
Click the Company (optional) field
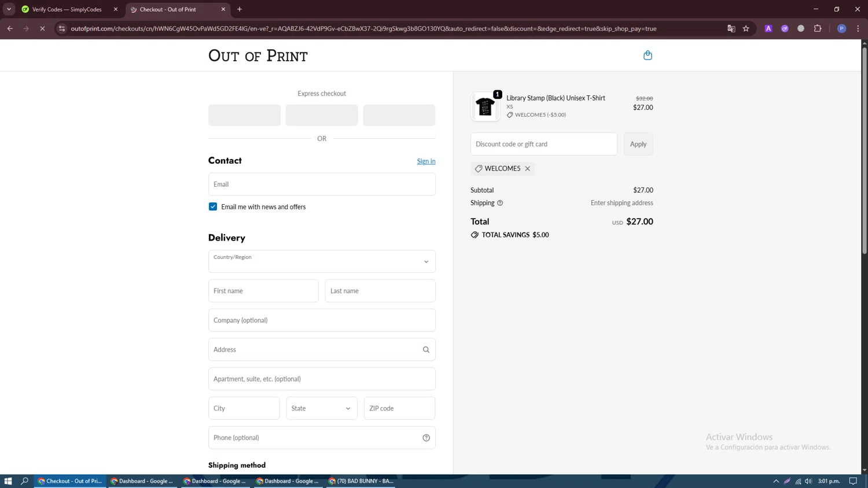tap(322, 320)
